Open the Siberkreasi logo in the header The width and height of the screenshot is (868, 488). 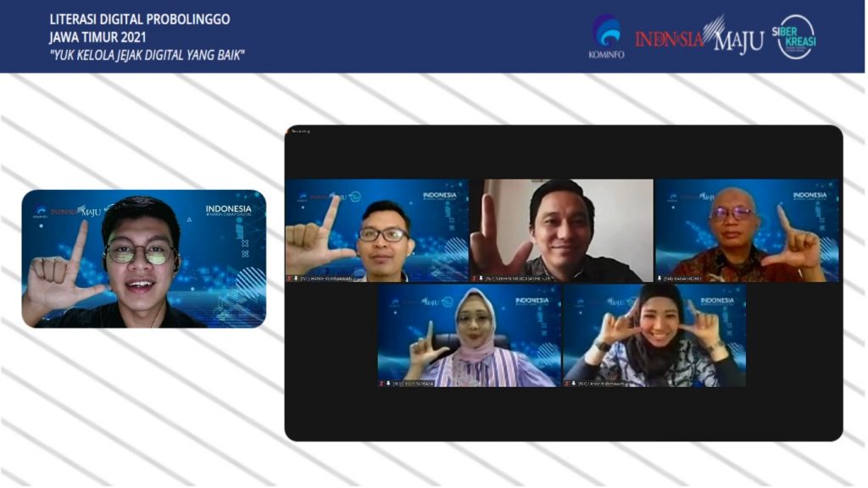[x=796, y=36]
